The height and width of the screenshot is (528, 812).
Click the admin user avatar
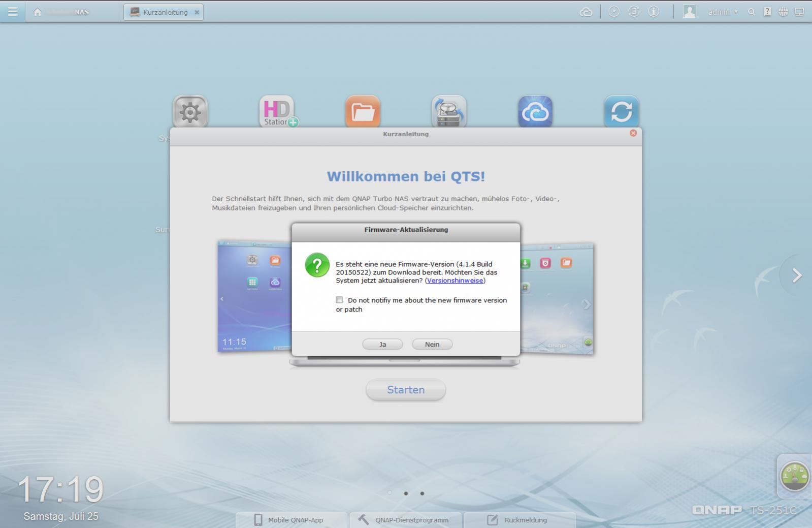click(x=689, y=12)
